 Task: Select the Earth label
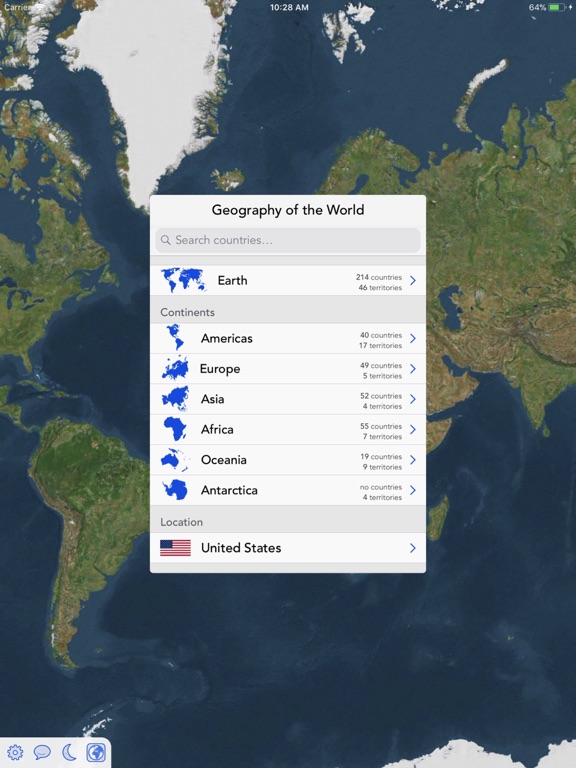[x=233, y=280]
